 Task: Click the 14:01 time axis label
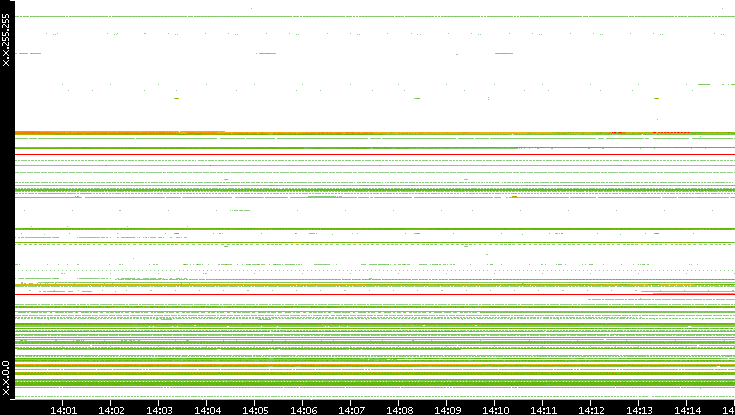click(63, 411)
